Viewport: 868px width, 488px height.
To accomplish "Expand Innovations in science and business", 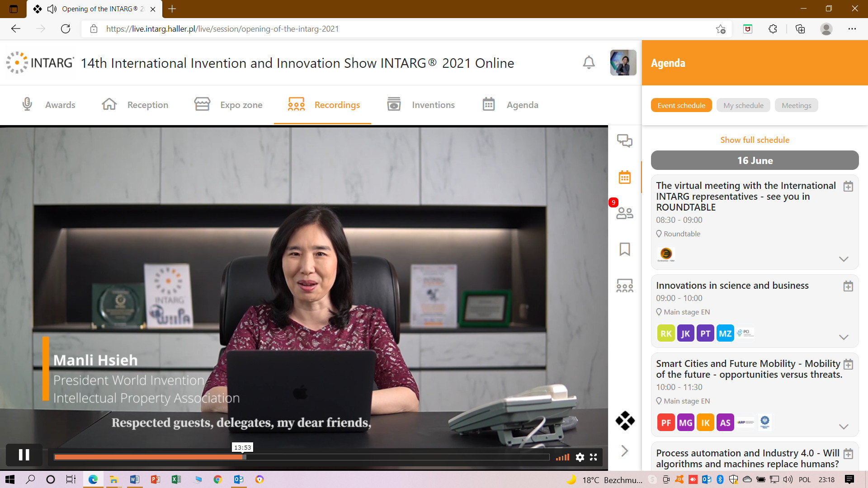I will coord(844,337).
